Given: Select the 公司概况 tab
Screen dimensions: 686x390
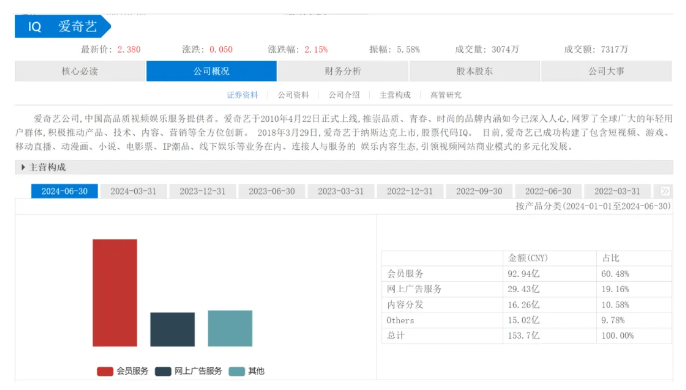Looking at the screenshot, I should (211, 71).
